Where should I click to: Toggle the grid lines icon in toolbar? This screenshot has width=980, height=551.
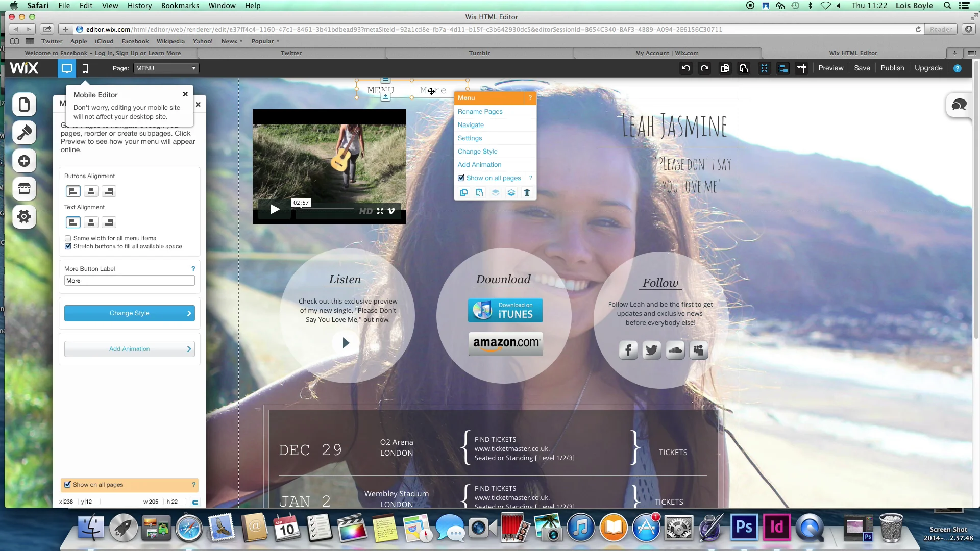point(764,68)
